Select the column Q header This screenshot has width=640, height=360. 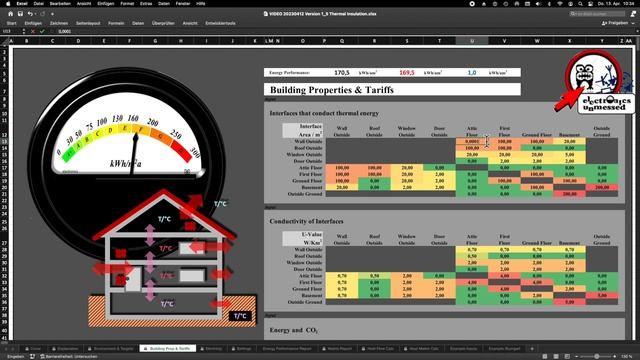[342, 41]
